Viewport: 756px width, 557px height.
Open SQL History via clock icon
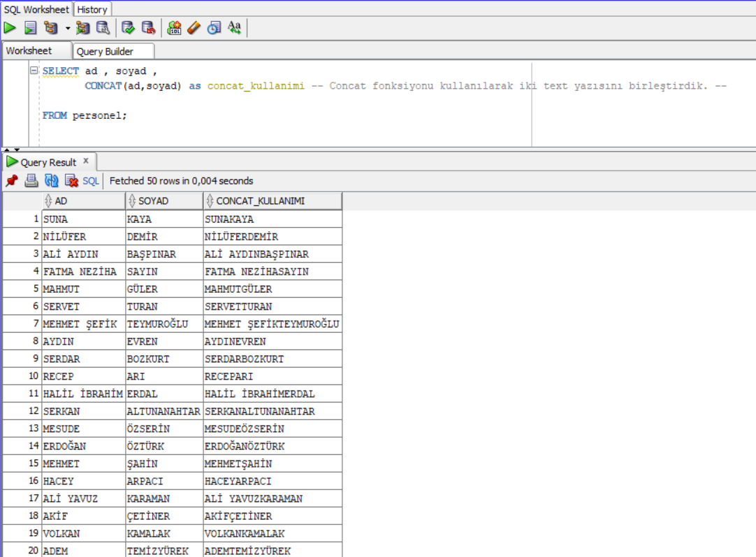click(213, 28)
